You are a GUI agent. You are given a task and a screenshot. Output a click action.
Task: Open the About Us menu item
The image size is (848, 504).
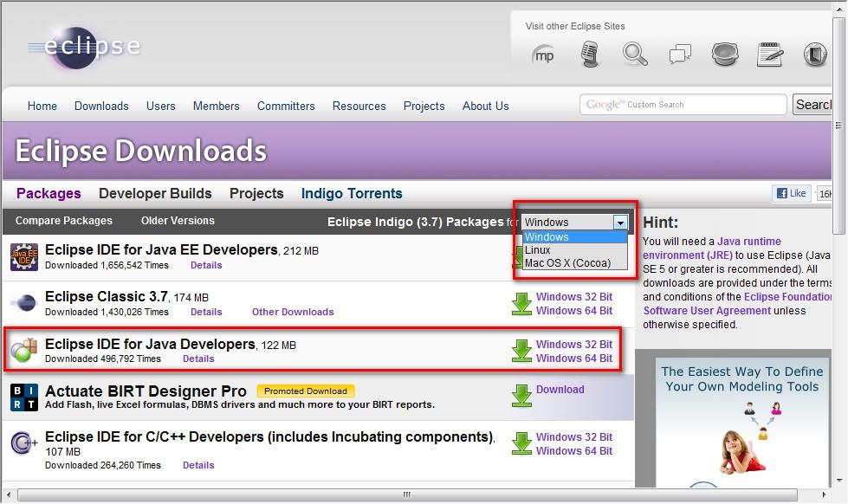click(x=486, y=106)
